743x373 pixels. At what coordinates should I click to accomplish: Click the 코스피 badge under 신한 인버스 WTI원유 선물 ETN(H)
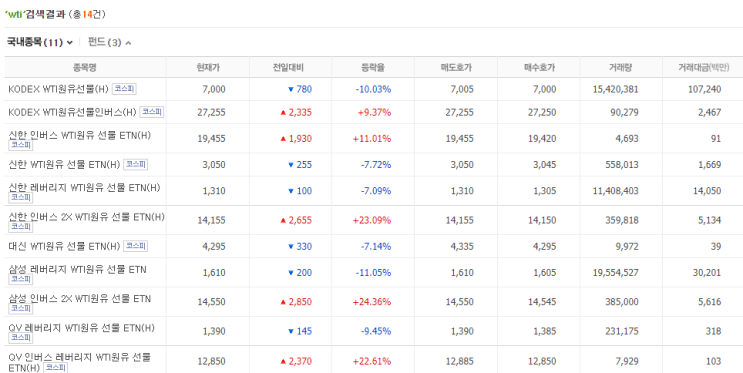(21, 145)
